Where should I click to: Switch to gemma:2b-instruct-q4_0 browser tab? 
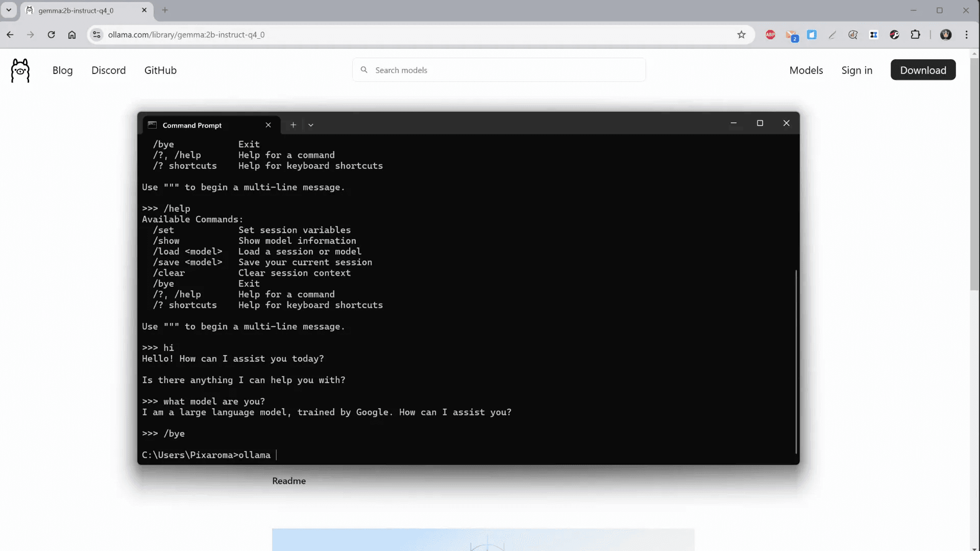(x=77, y=10)
